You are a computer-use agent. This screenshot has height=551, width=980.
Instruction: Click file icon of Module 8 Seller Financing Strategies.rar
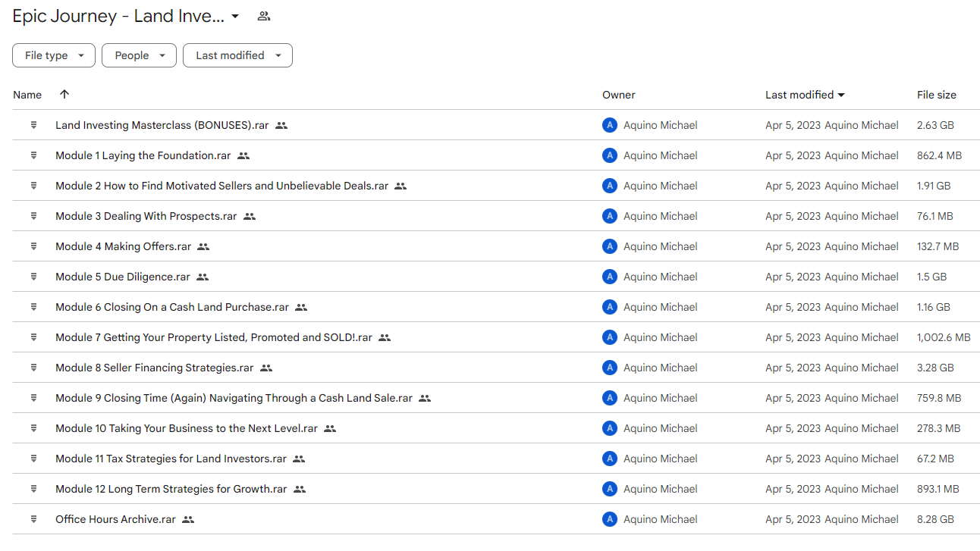coord(33,368)
